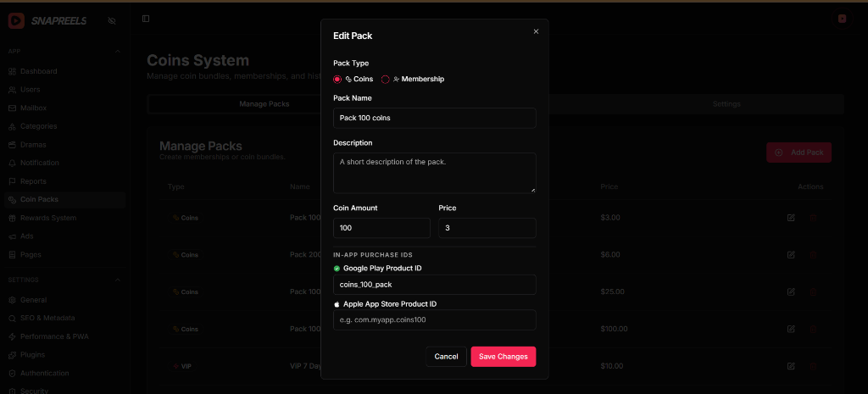Delete the $100.00 pack row
The width and height of the screenshot is (868, 394).
click(813, 329)
